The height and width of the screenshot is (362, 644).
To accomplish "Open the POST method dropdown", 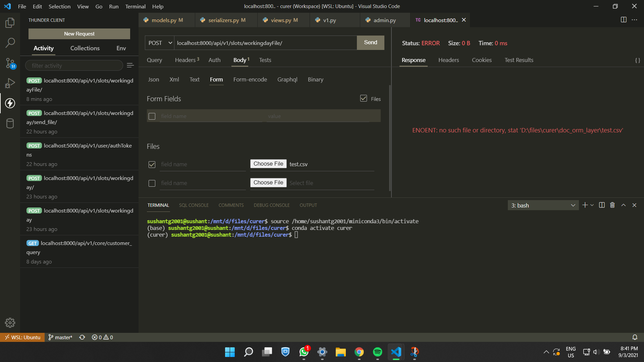I will pyautogui.click(x=159, y=43).
